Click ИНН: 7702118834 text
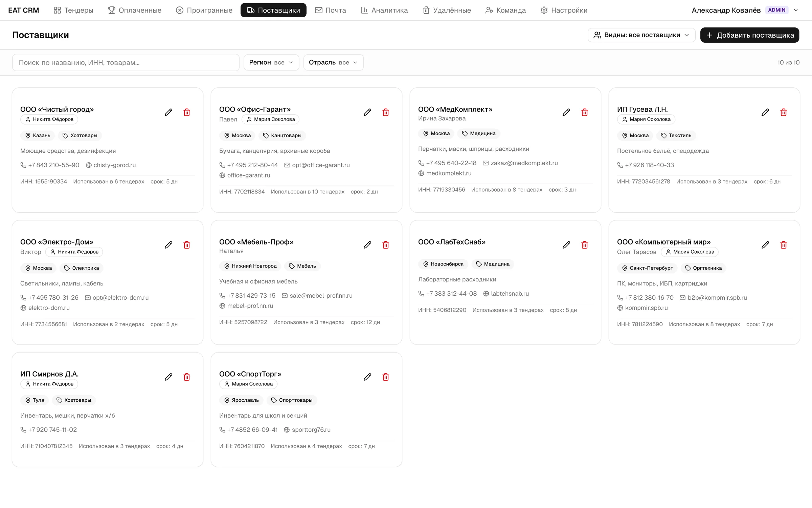The height and width of the screenshot is (508, 812). click(x=242, y=191)
